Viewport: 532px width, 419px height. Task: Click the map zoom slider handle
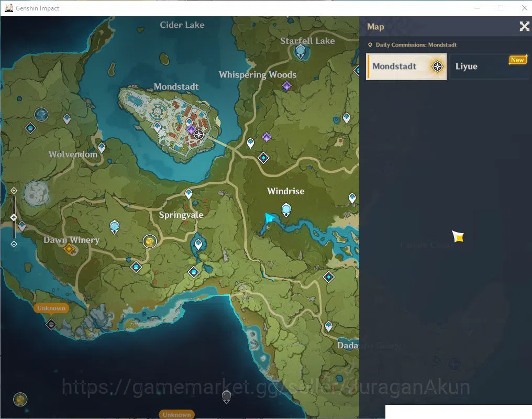click(14, 217)
